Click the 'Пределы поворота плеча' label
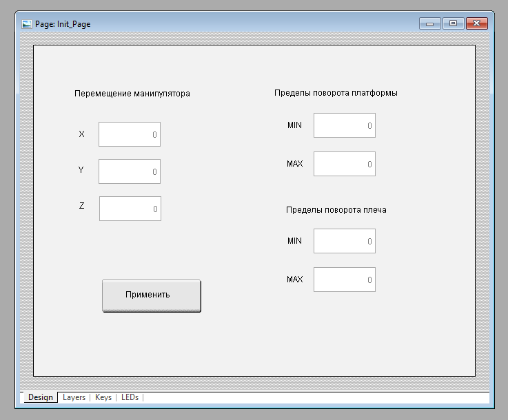Image resolution: width=508 pixels, height=420 pixels. tap(336, 210)
